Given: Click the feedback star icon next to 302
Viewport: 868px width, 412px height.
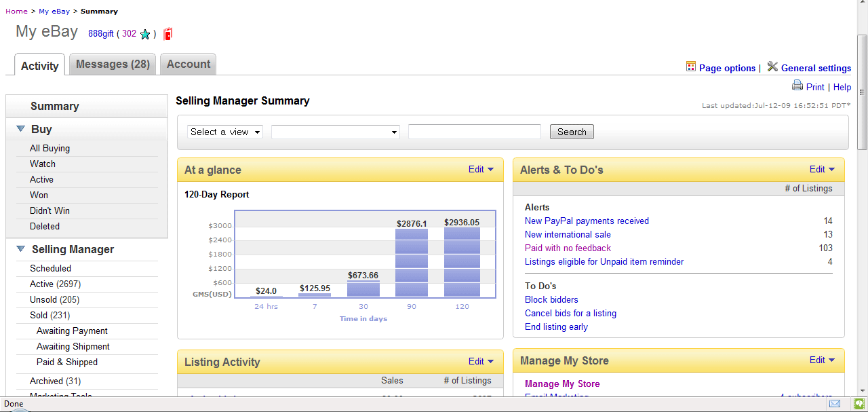Looking at the screenshot, I should tap(145, 35).
